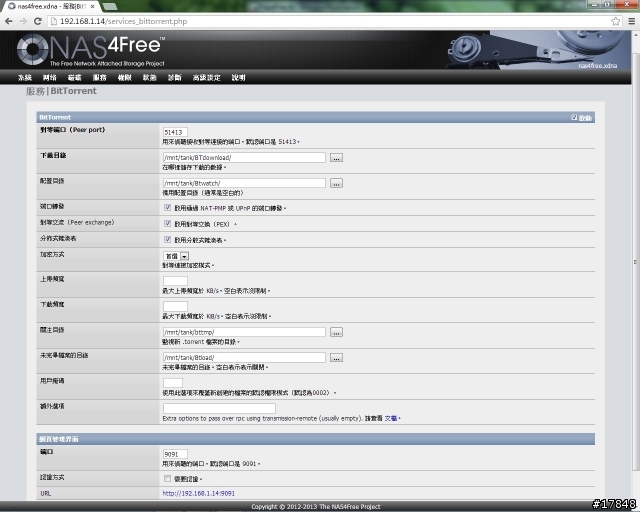The width and height of the screenshot is (640, 512).
Task: Open the http://192.168.1.14:9091 link
Action: (x=198, y=493)
